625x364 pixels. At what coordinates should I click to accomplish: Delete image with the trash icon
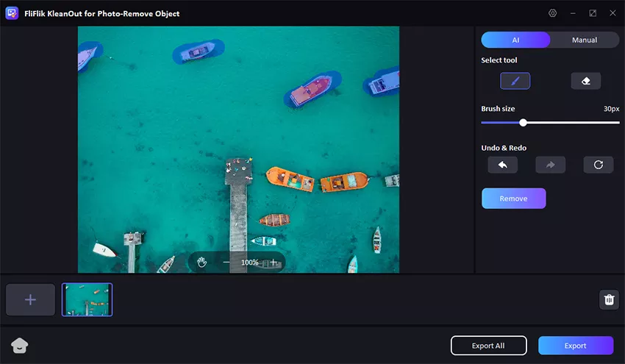point(609,299)
